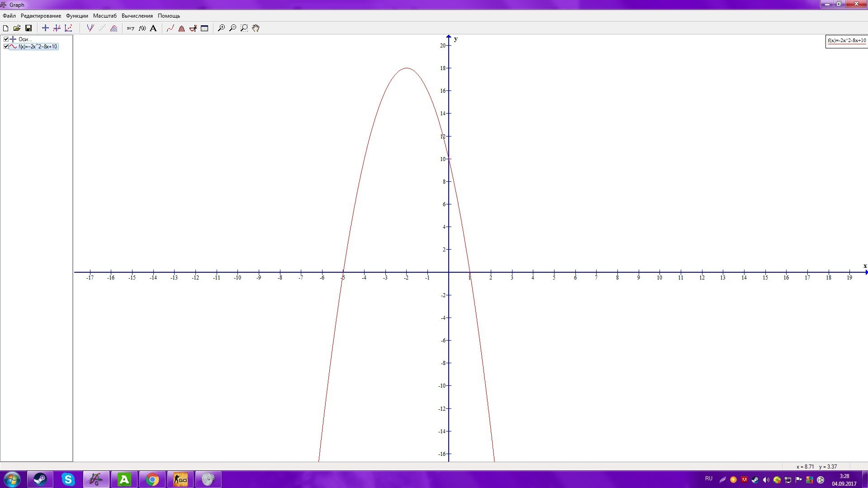868x488 pixels.
Task: Open the Помощь menu
Action: (169, 16)
